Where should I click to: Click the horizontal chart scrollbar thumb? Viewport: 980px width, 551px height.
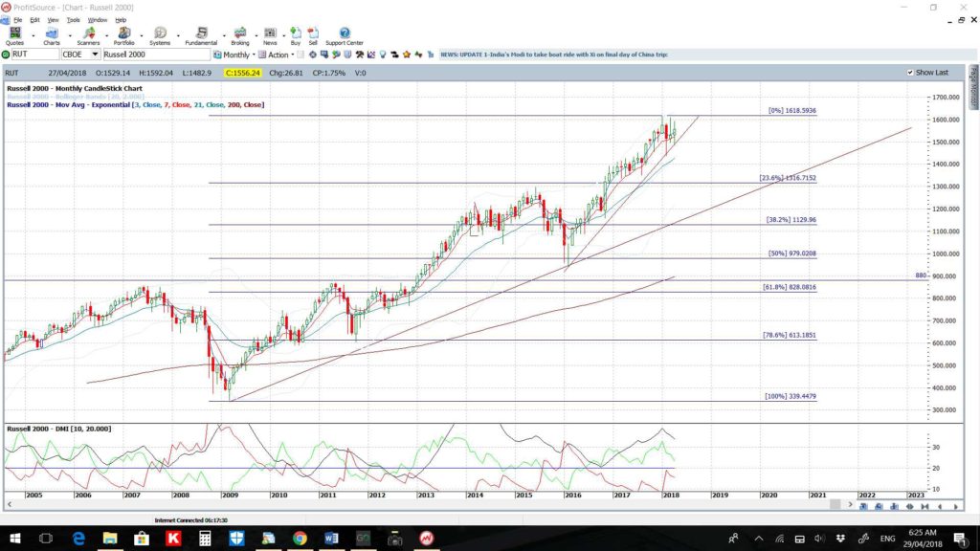(835, 504)
